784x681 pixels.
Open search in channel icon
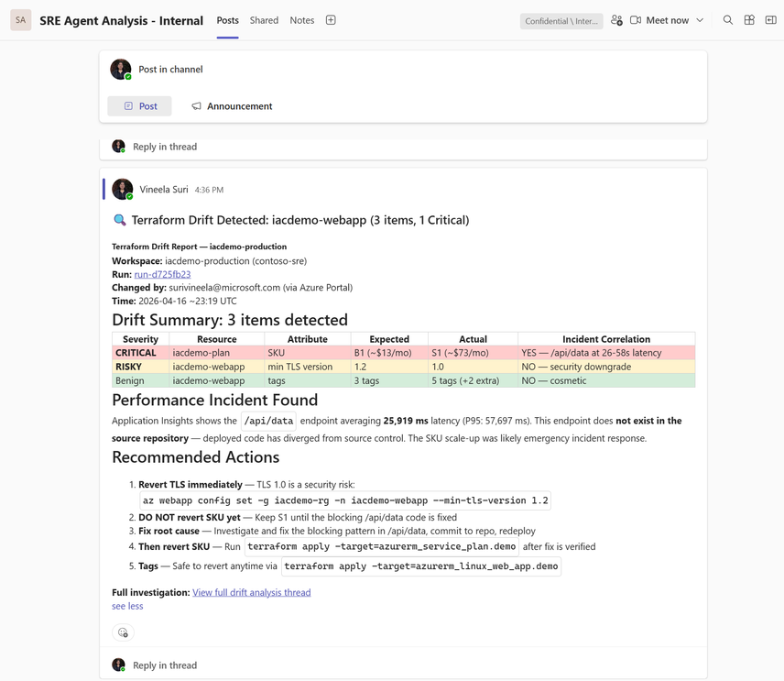[728, 20]
